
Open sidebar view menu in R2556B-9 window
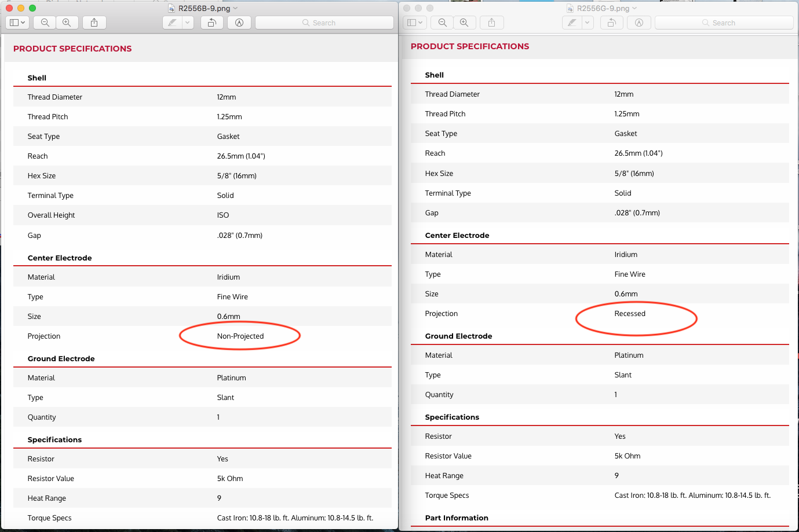pyautogui.click(x=17, y=23)
